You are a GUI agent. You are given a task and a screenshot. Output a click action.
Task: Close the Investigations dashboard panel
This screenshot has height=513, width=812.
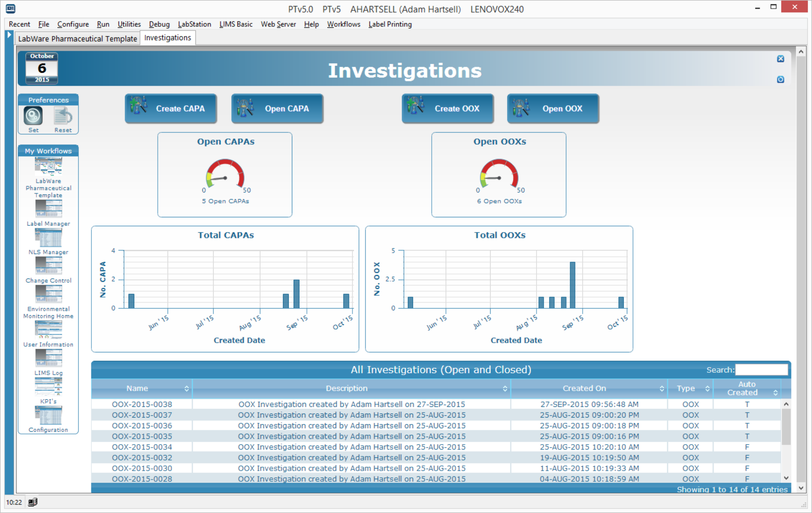coord(780,59)
